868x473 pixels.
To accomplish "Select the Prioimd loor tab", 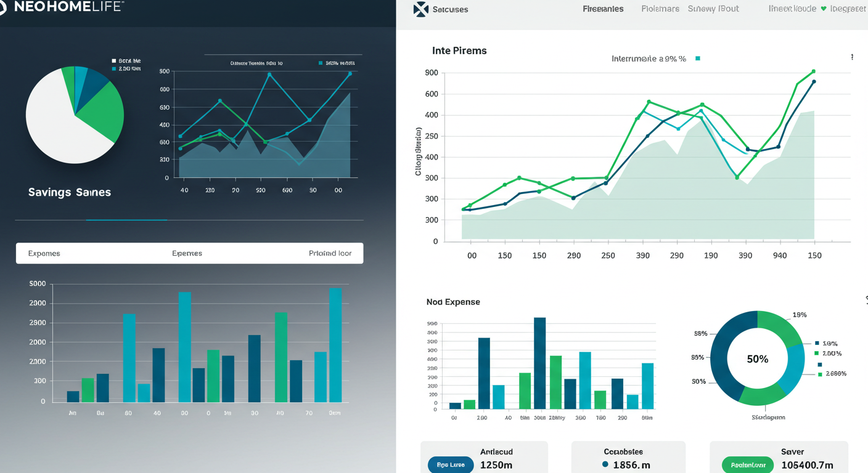I will [x=330, y=253].
